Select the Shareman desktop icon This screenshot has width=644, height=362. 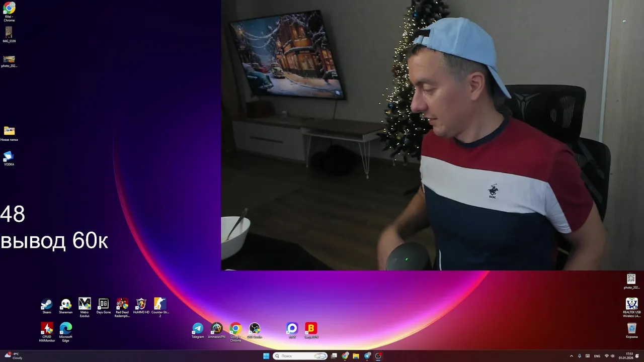pos(66,306)
